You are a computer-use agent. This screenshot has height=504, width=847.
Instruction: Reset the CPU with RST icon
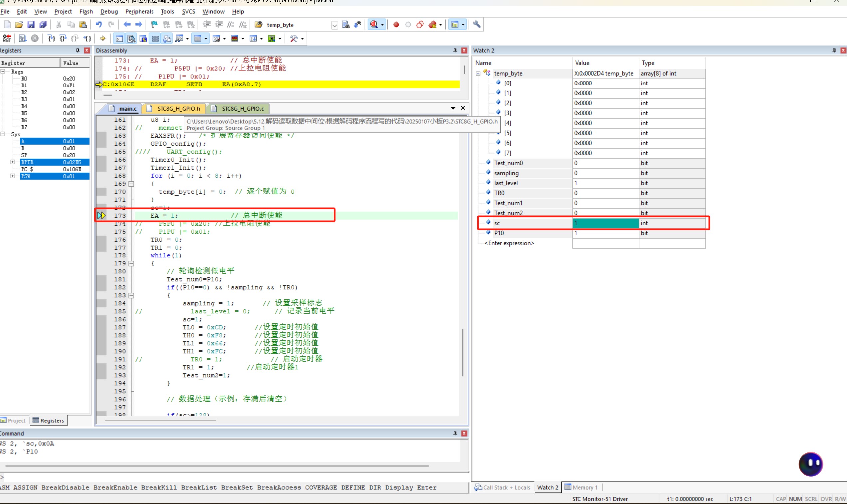pyautogui.click(x=7, y=38)
